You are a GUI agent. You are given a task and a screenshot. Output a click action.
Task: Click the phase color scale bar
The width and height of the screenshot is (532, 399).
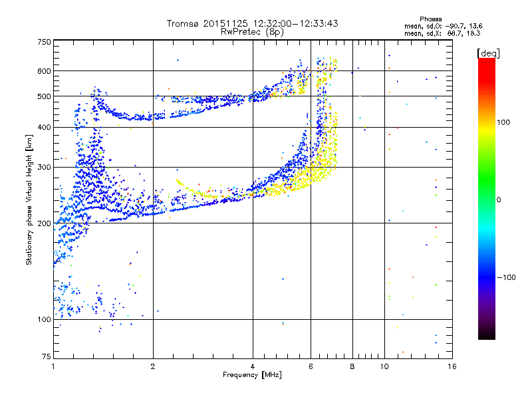coord(487,199)
